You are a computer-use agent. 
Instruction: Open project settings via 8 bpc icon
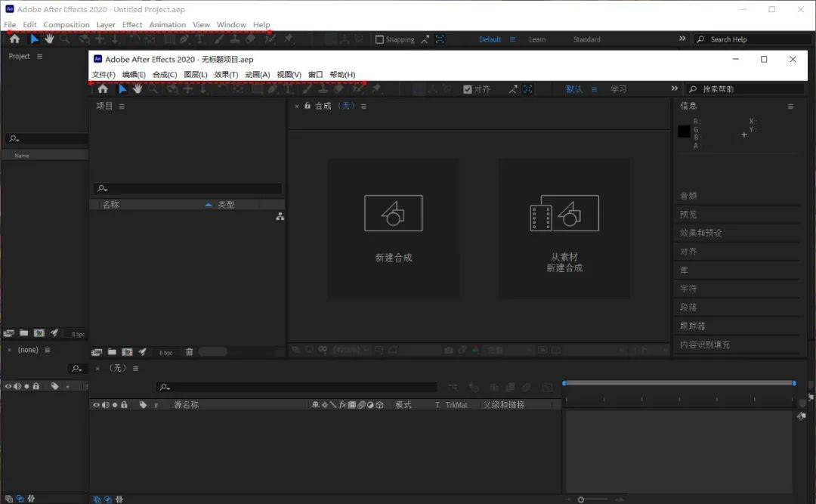coord(168,351)
